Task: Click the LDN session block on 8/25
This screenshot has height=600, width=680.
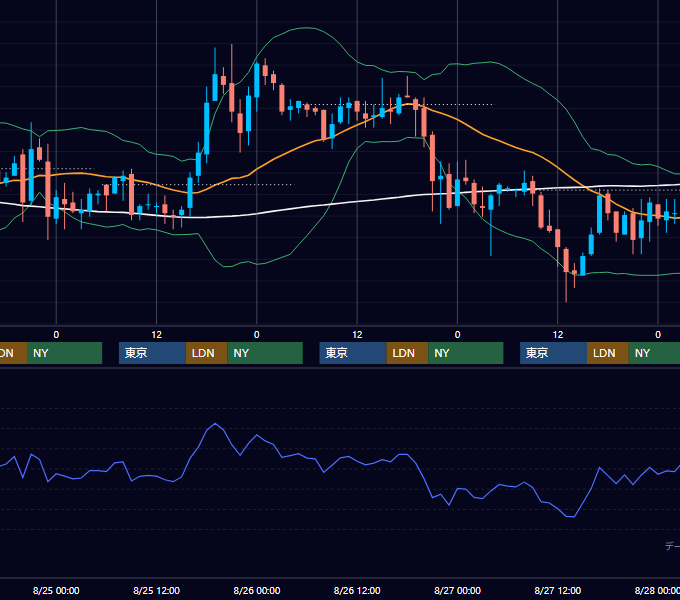Action: click(x=206, y=353)
